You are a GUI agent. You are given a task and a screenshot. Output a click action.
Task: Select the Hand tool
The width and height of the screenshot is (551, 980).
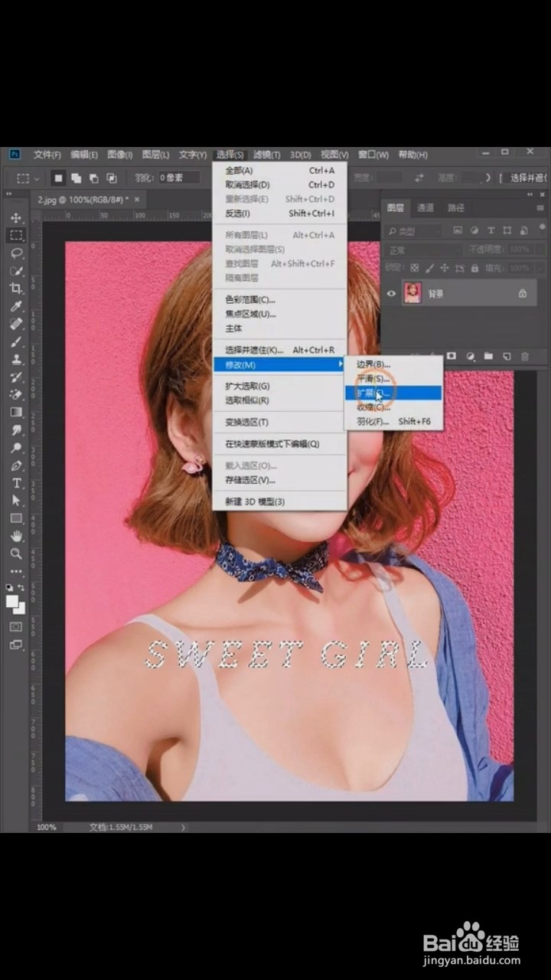pos(16,536)
